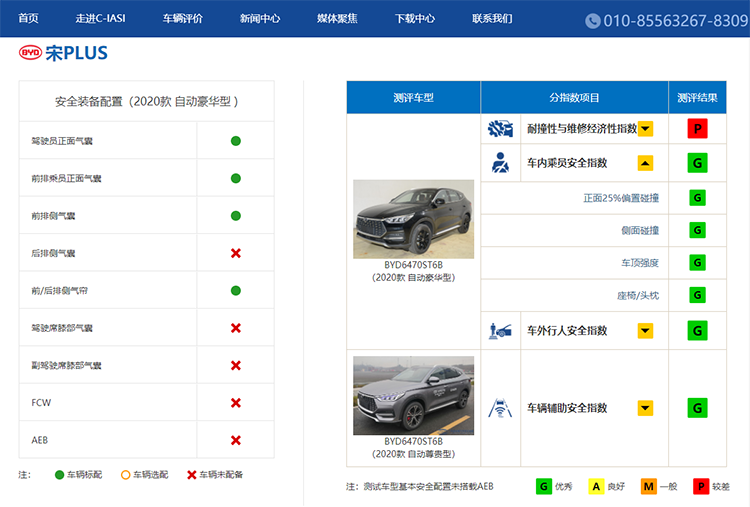
Task: Click green dot for 前排侧气囊
Action: tap(236, 216)
